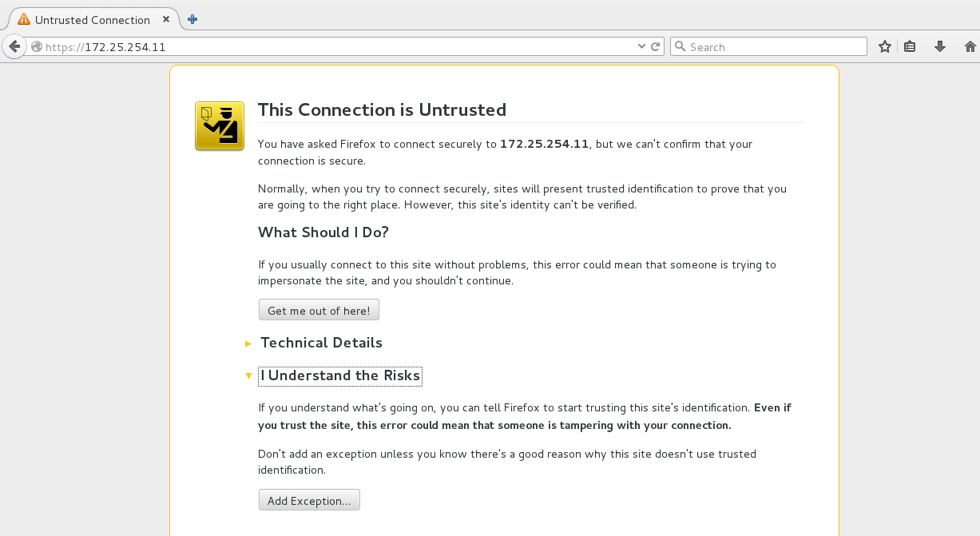
Task: Open the downloads arrow icon
Action: (940, 46)
